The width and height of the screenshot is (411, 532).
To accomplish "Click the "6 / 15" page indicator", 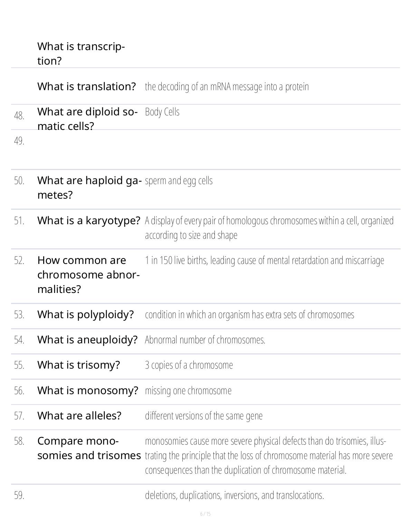I will click(x=205, y=514).
